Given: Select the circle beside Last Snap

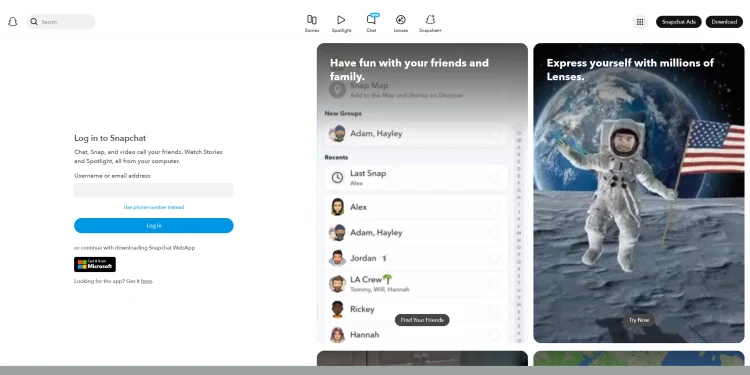Looking at the screenshot, I should (x=494, y=177).
